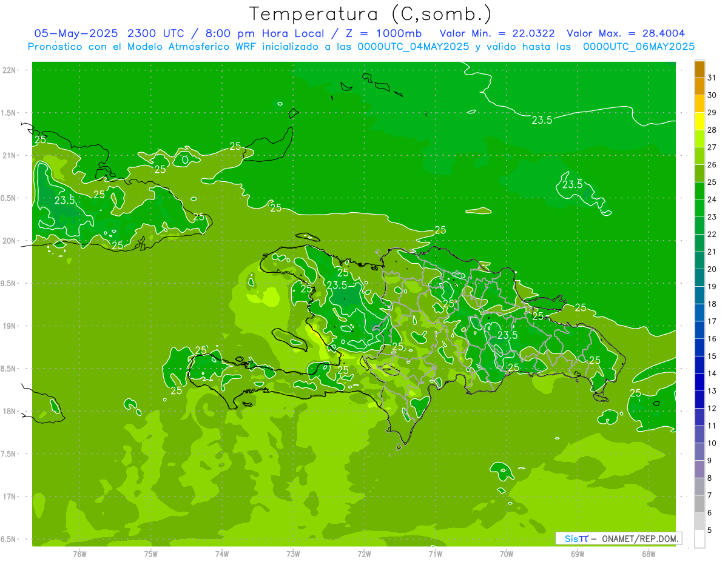Click the legend value 31
728x562 pixels.
pos(712,78)
